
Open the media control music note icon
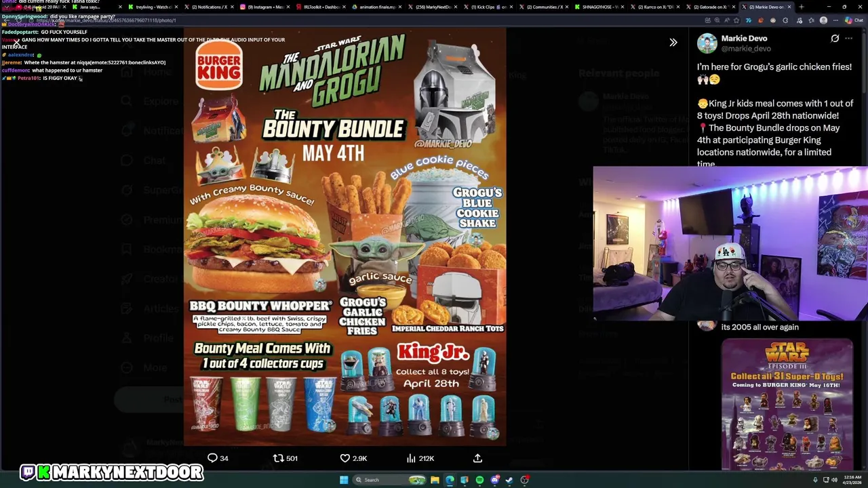point(800,20)
